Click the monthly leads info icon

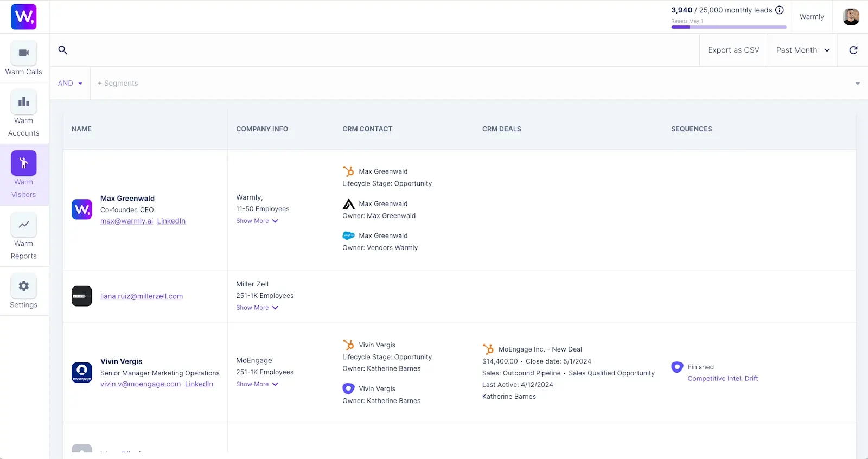[x=780, y=10]
